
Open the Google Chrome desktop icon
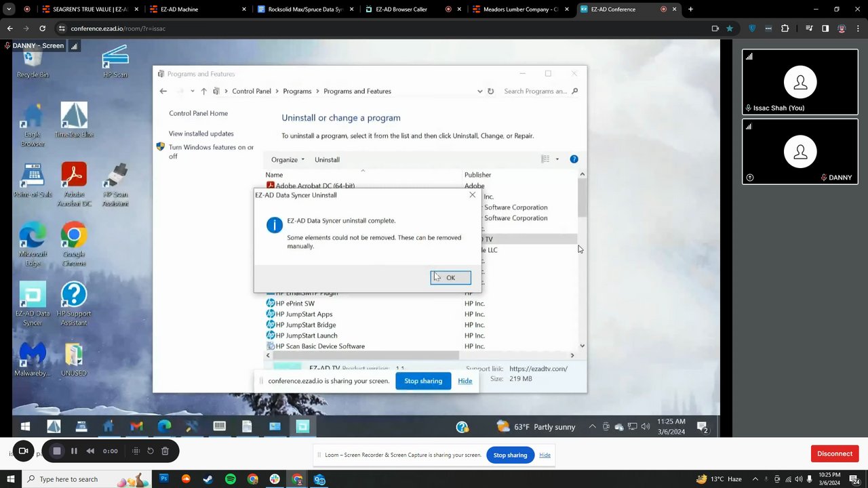click(x=74, y=245)
